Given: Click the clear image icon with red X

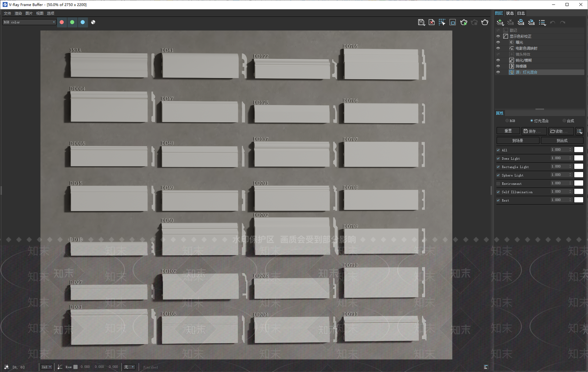Looking at the screenshot, I should pyautogui.click(x=431, y=22).
